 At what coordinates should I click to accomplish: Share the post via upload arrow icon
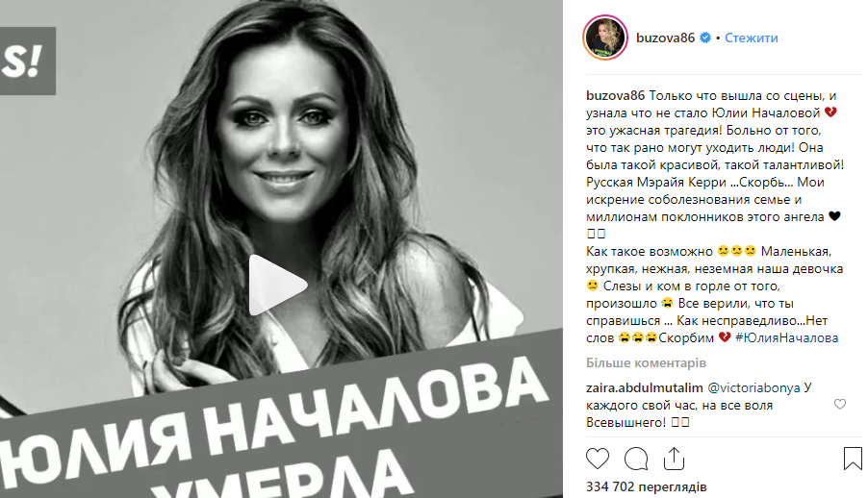(675, 459)
